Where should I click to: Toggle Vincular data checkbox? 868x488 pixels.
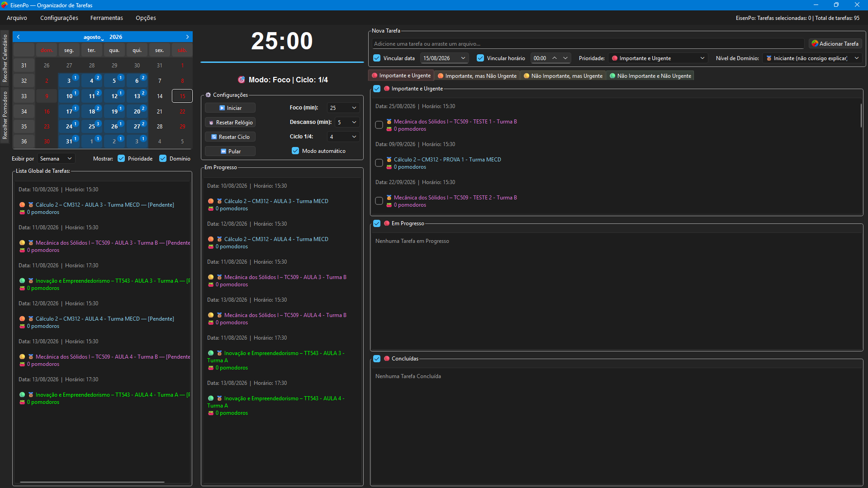pos(377,58)
